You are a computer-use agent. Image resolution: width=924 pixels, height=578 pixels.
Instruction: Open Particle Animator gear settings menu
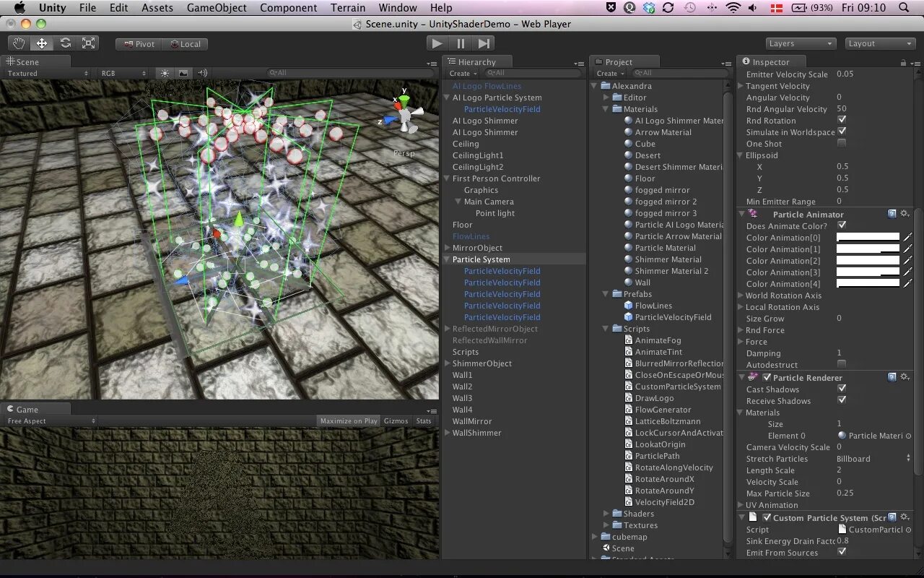pos(905,214)
